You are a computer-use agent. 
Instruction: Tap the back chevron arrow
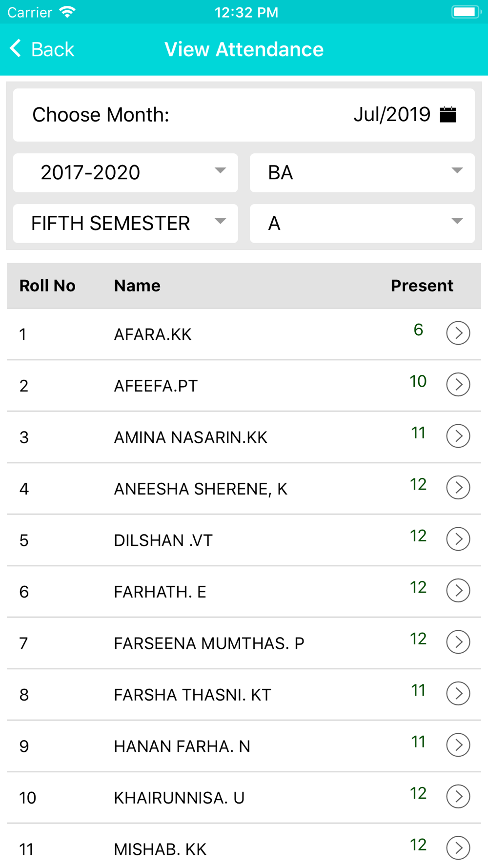click(x=16, y=49)
